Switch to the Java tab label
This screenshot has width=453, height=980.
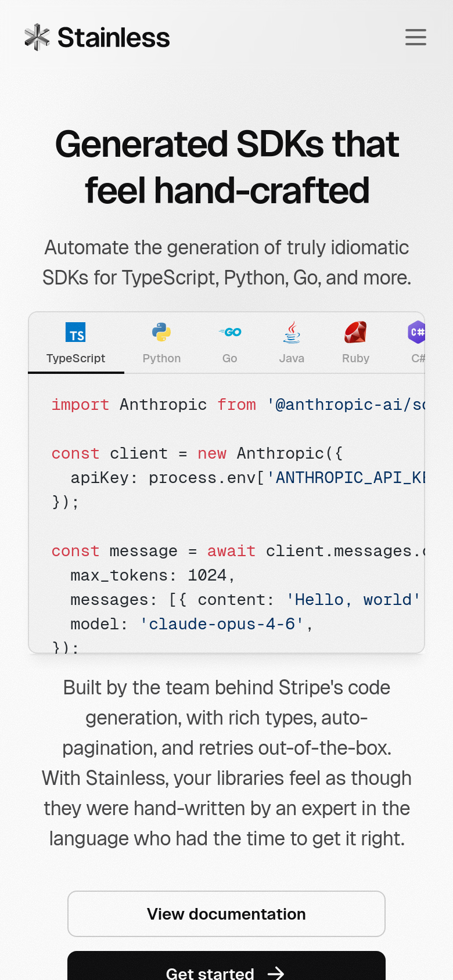click(292, 358)
